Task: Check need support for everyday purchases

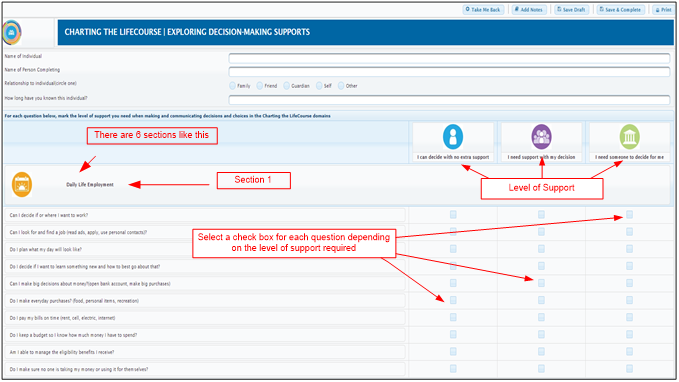Action: point(541,300)
